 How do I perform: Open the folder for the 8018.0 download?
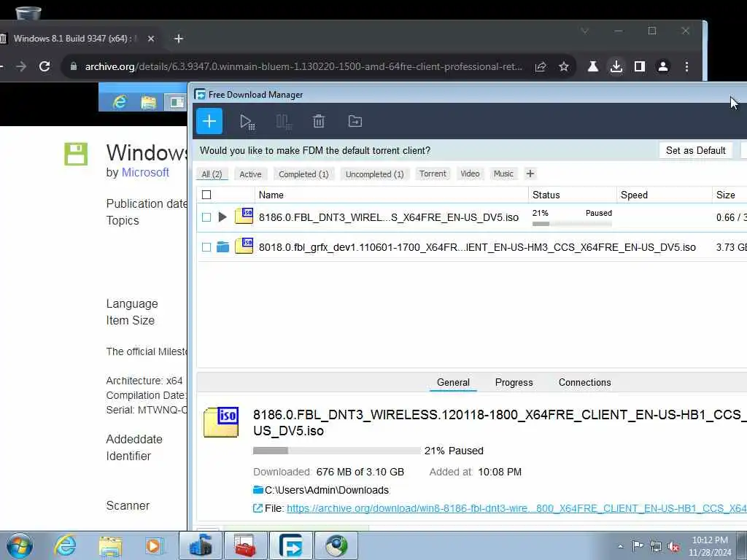(222, 246)
